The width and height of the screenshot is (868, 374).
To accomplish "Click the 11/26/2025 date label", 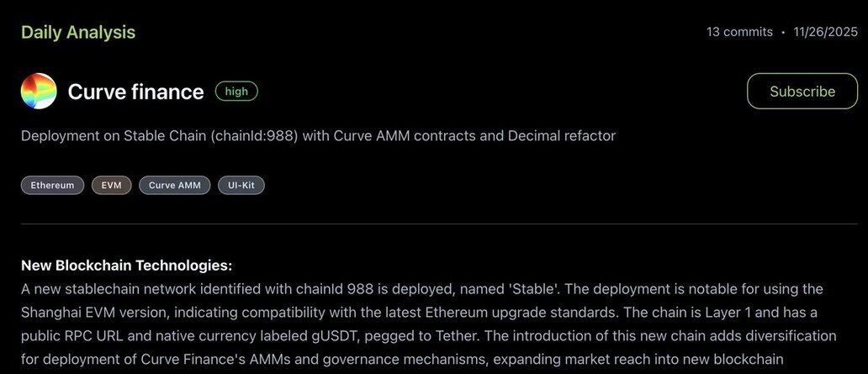I will click(x=825, y=32).
